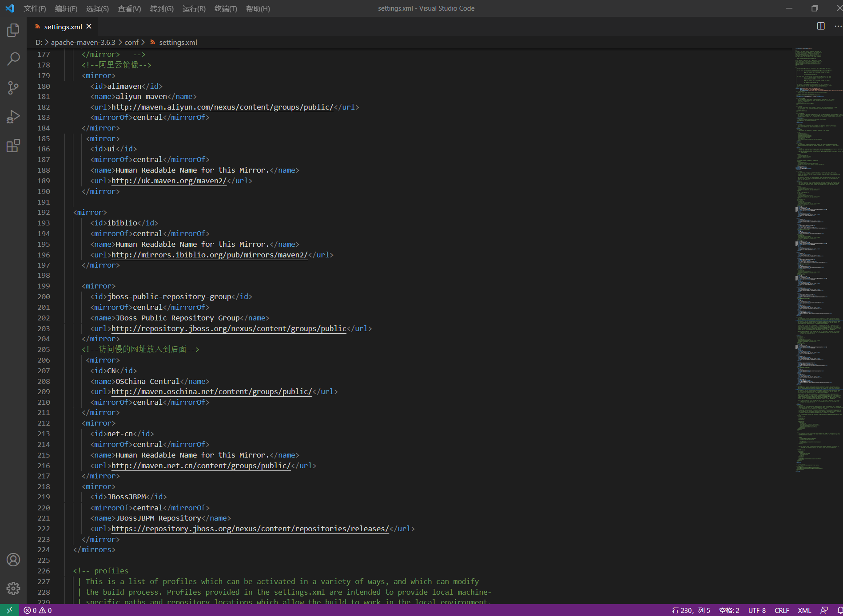Click the alimaven id text on line 180

[124, 86]
